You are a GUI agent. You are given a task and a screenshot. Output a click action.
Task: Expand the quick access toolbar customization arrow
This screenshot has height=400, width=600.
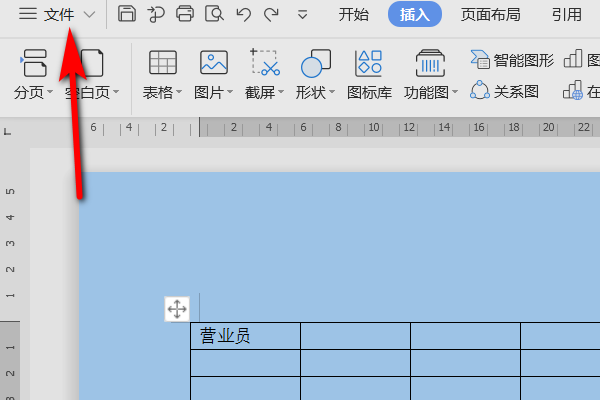[303, 15]
